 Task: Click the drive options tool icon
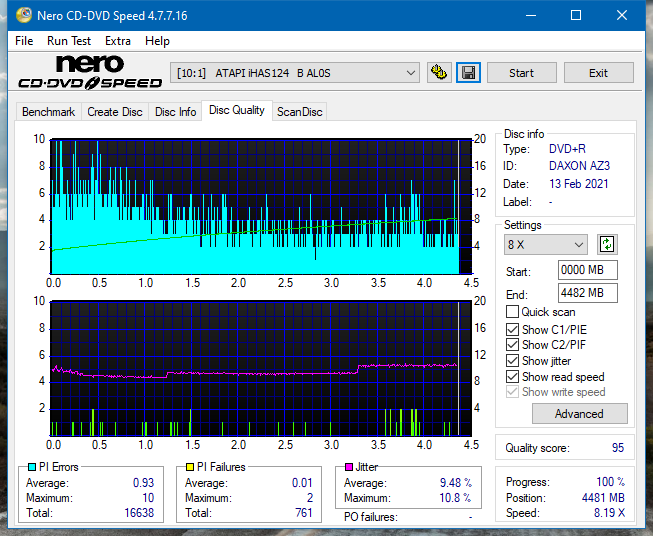pyautogui.click(x=439, y=73)
